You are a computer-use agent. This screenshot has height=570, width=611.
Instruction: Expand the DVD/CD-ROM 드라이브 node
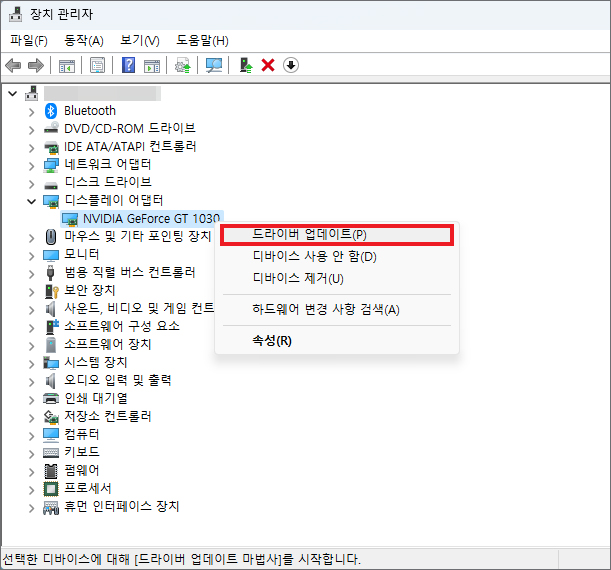click(x=32, y=130)
